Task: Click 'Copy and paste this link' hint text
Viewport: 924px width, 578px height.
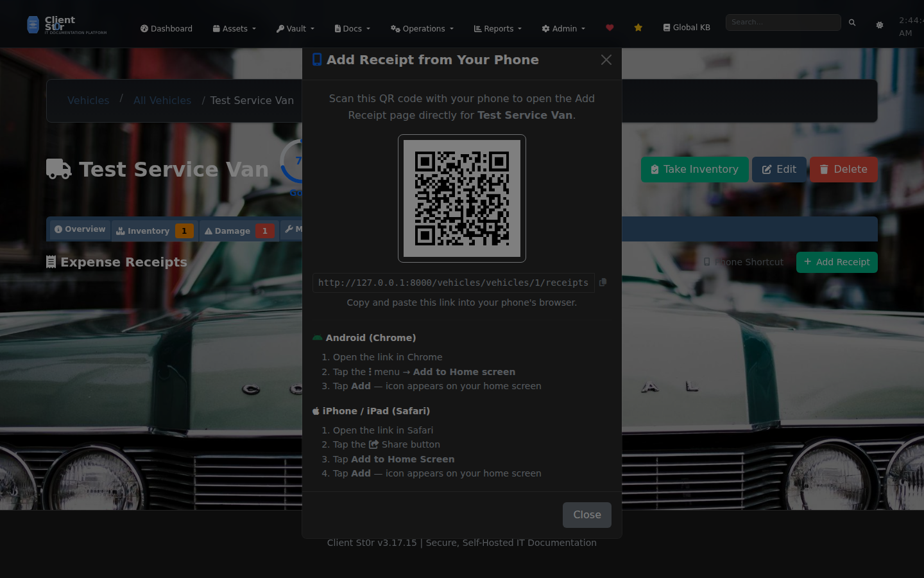Action: coord(462,302)
